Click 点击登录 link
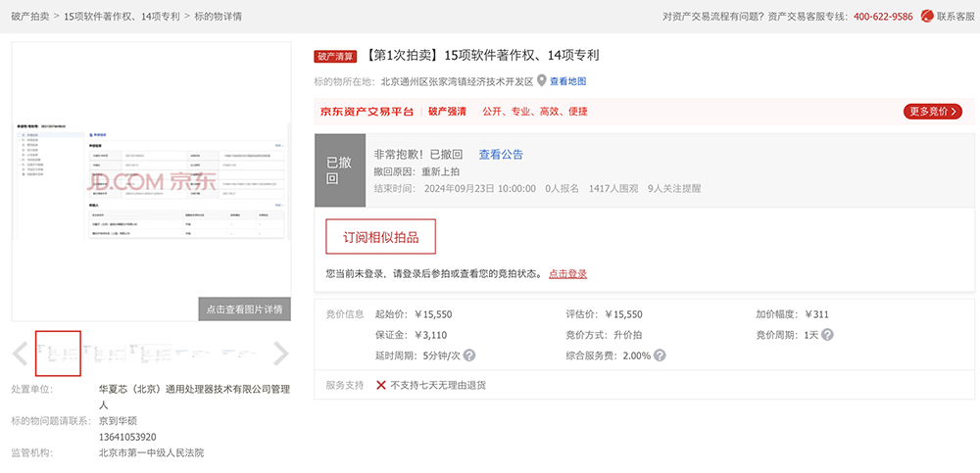The image size is (980, 473). pos(567,274)
